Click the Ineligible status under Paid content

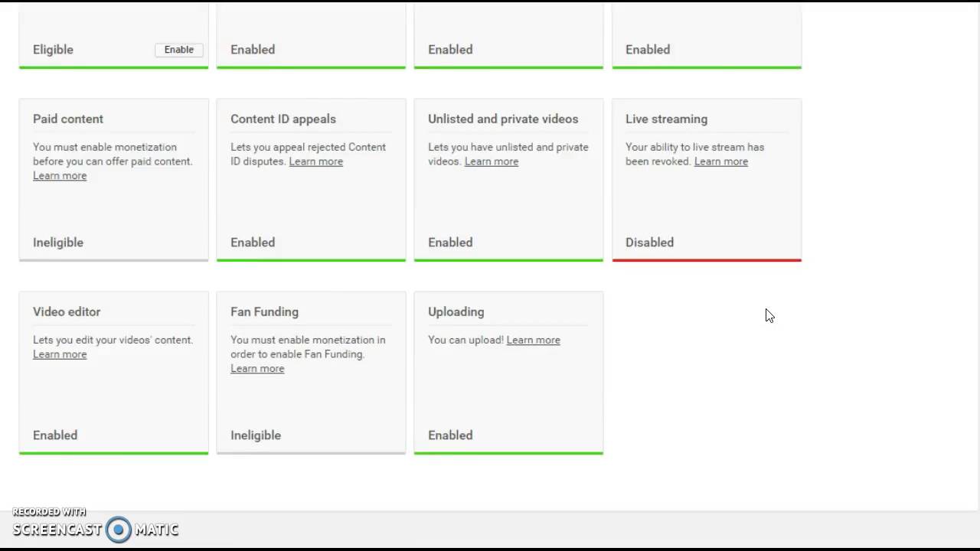point(58,243)
